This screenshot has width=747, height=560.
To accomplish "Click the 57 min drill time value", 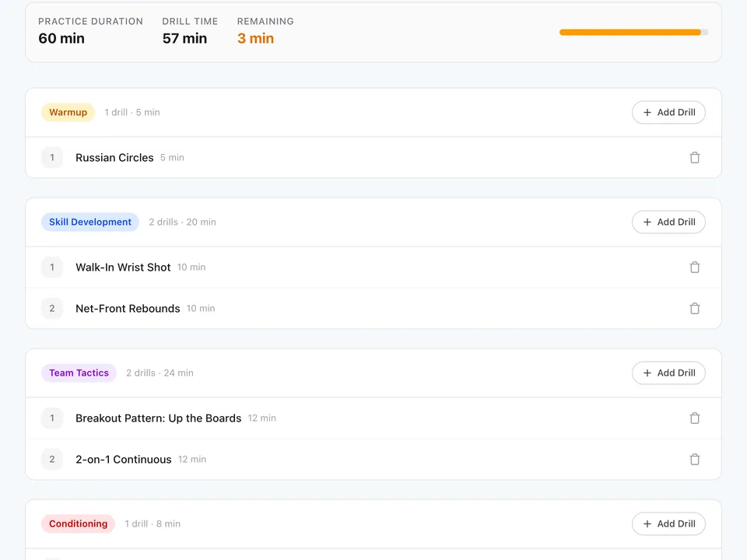I will [184, 38].
